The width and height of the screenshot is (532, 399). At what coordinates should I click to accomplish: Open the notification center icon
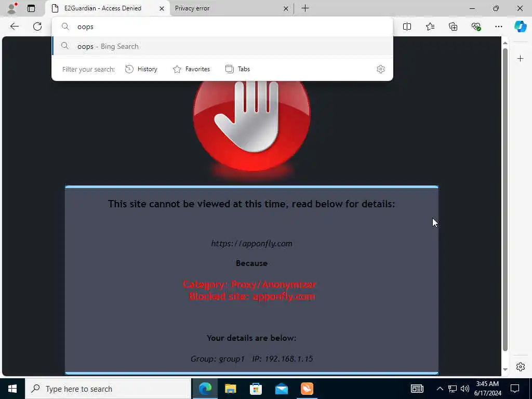(515, 389)
